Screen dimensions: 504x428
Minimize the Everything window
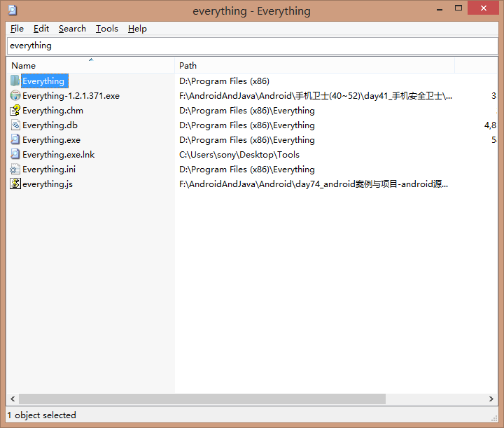click(440, 9)
